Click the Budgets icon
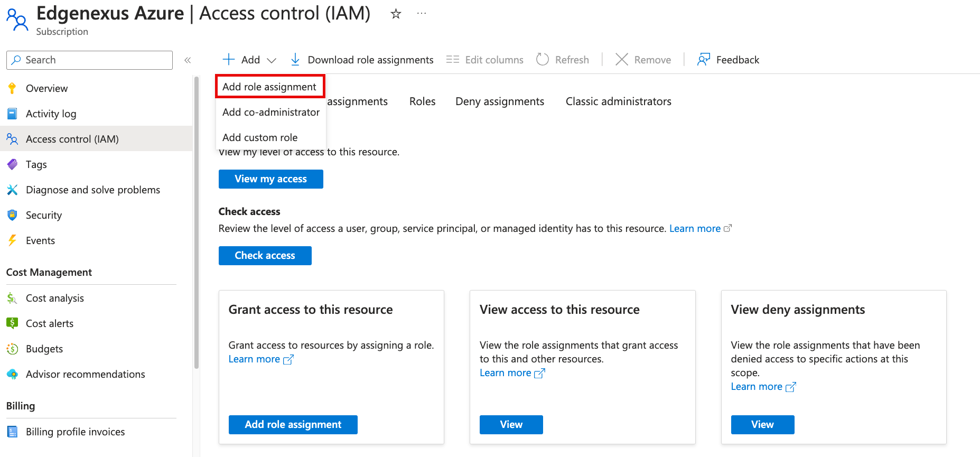The height and width of the screenshot is (457, 980). (12, 349)
